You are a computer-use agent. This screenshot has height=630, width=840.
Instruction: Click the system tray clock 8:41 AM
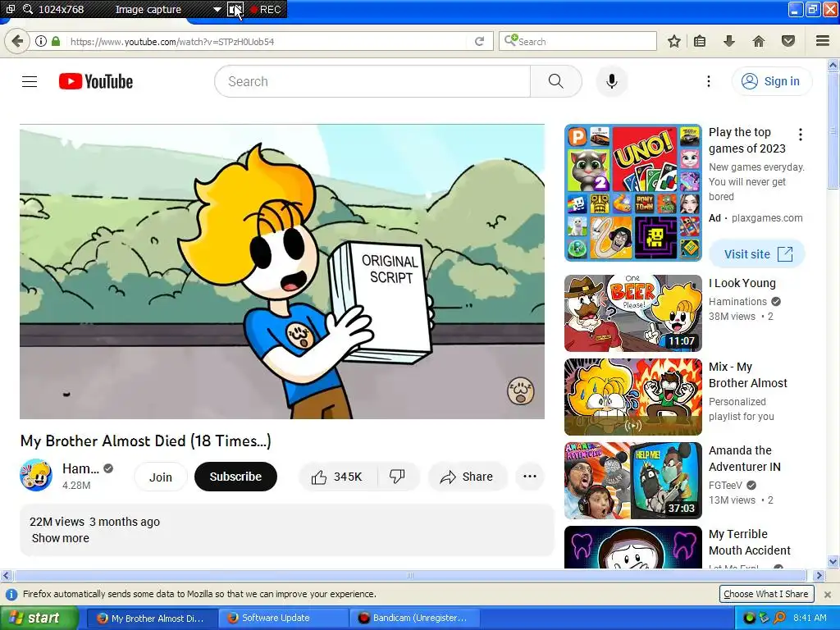pos(810,618)
